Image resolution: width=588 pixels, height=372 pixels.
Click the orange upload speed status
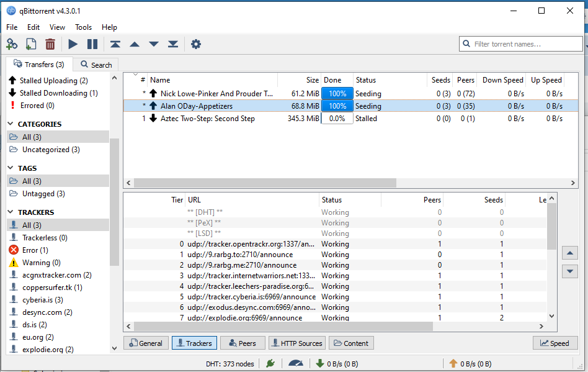470,364
